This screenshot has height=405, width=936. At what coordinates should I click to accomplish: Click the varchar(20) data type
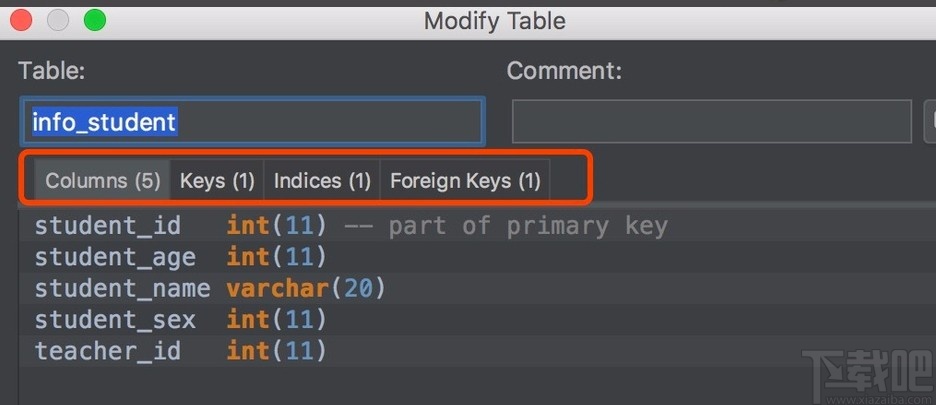coord(306,289)
